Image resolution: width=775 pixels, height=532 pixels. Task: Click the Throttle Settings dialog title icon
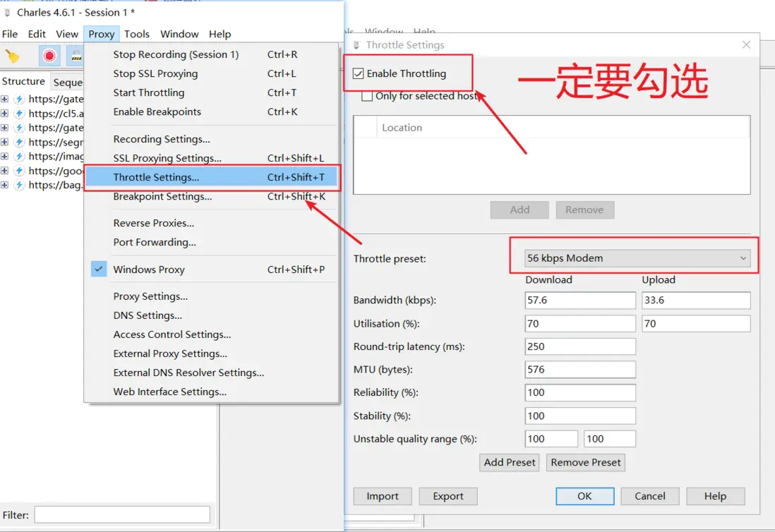356,45
